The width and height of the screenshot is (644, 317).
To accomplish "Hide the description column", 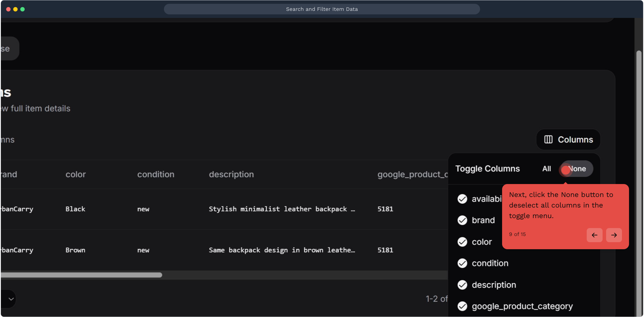I will 462,285.
